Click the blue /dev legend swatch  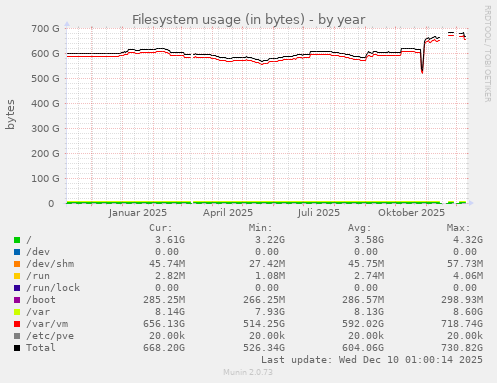coord(17,252)
